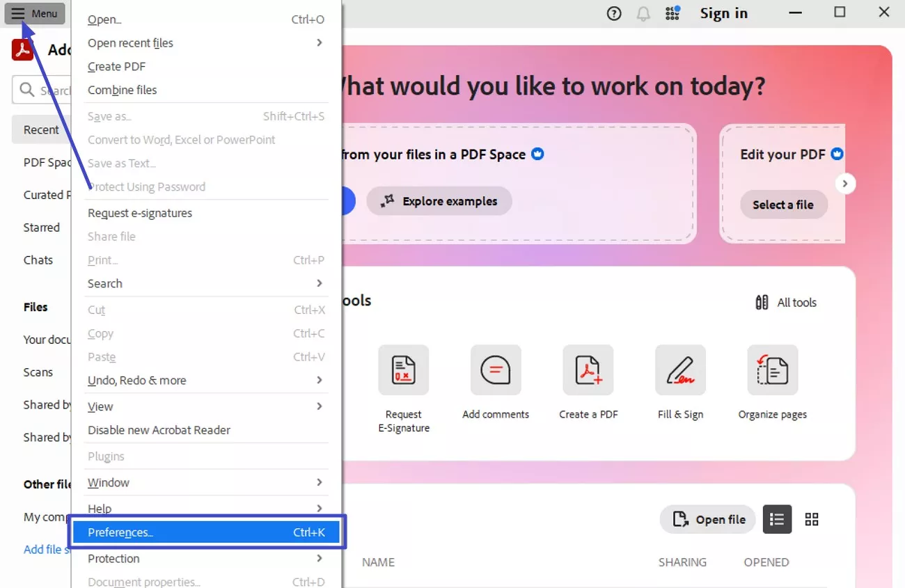905x588 pixels.
Task: Click the right carousel chevron arrow
Action: (x=844, y=183)
